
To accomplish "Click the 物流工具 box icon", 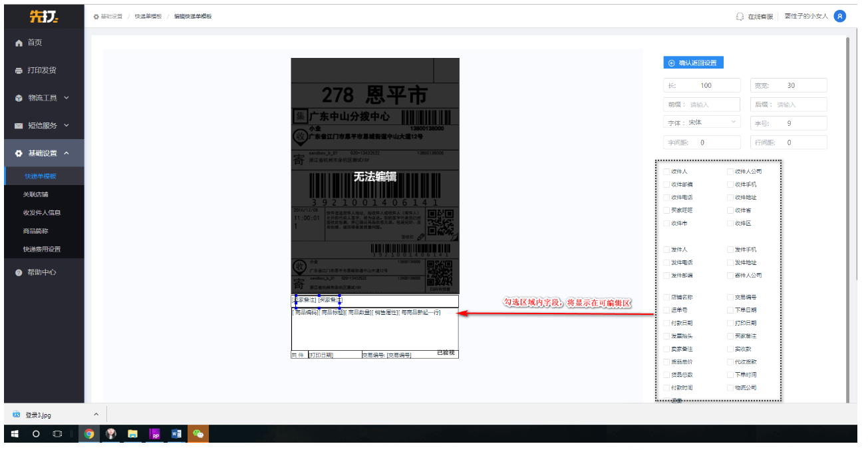I will 19,98.
